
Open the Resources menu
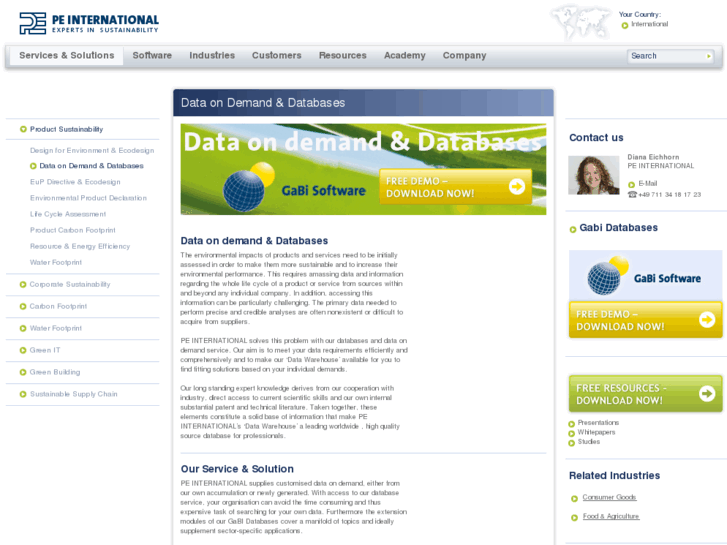[x=343, y=55]
